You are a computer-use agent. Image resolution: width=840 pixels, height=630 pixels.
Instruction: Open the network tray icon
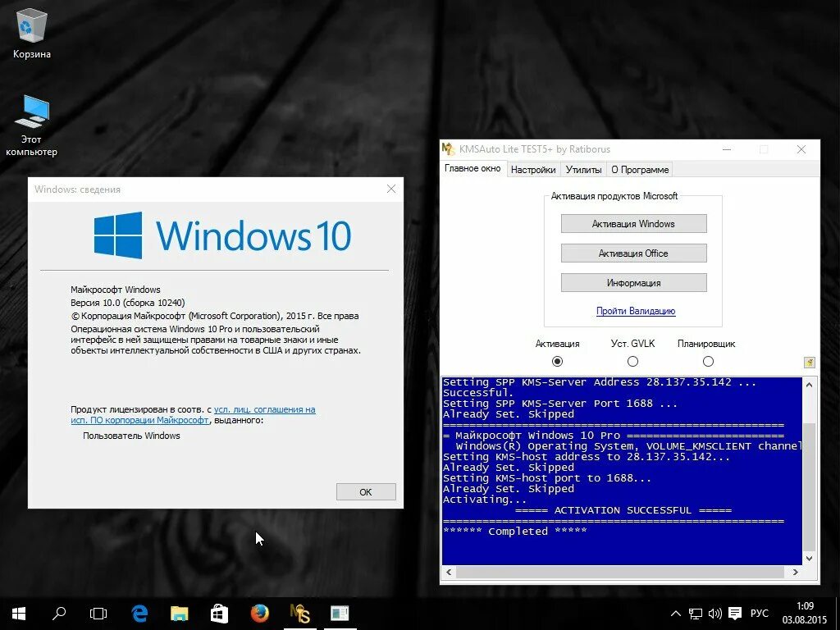coord(696,614)
